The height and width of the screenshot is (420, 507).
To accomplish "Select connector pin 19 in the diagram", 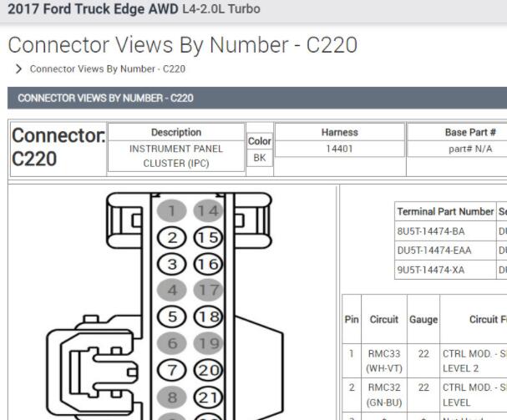I will click(x=208, y=343).
